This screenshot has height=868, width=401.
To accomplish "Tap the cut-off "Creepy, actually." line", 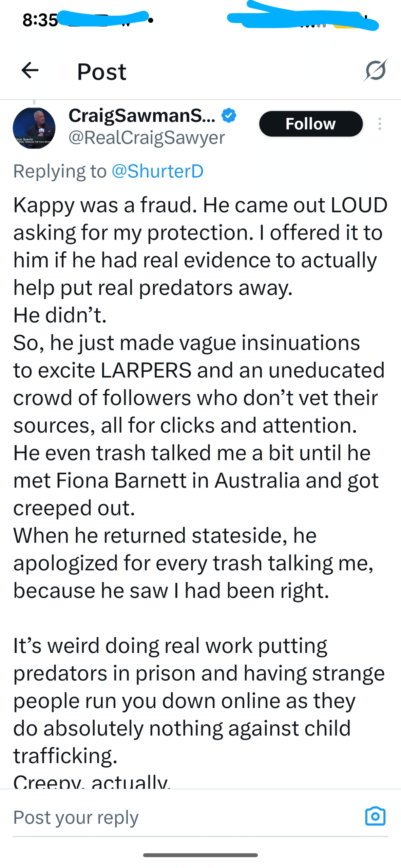I will tap(92, 781).
